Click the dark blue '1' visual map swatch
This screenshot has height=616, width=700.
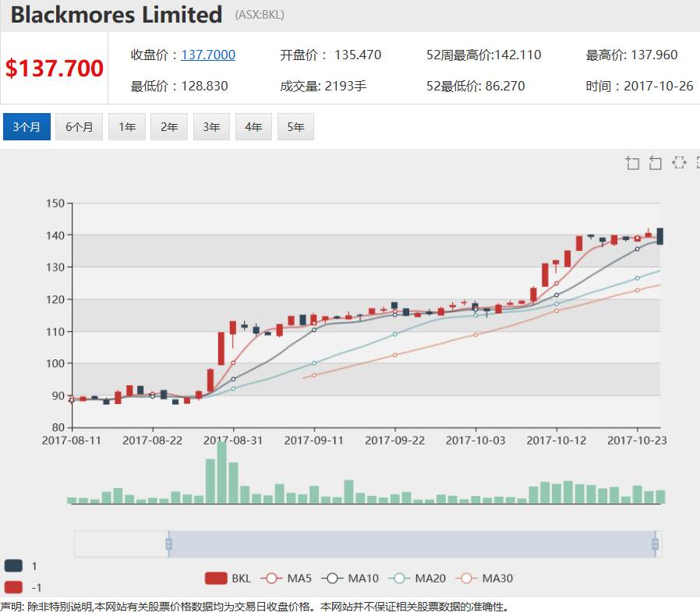(x=13, y=566)
